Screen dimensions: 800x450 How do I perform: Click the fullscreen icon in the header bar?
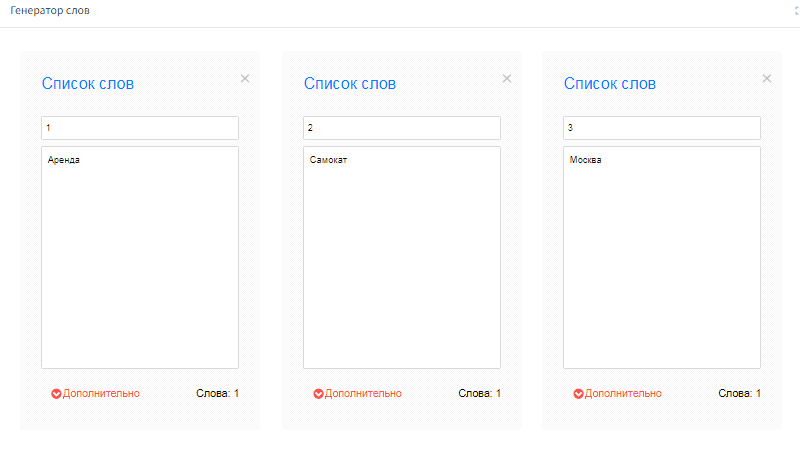[796, 11]
